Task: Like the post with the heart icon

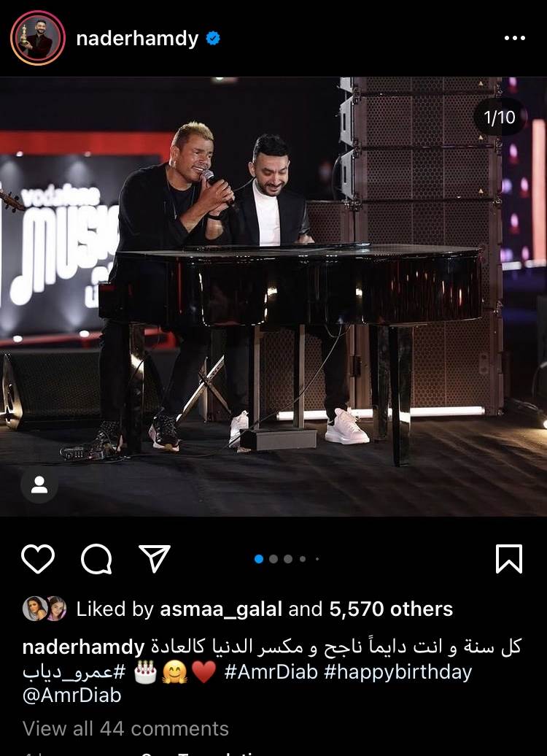Action: tap(38, 559)
